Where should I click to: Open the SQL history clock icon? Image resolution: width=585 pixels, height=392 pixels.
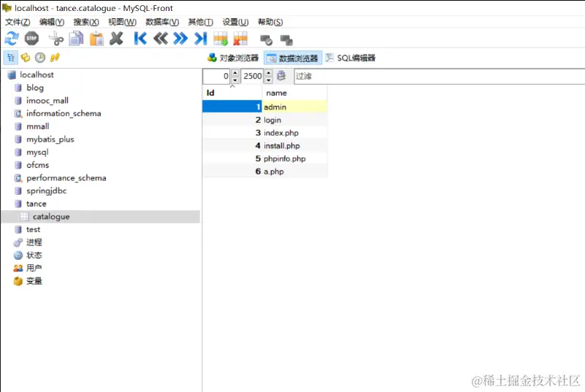point(40,58)
